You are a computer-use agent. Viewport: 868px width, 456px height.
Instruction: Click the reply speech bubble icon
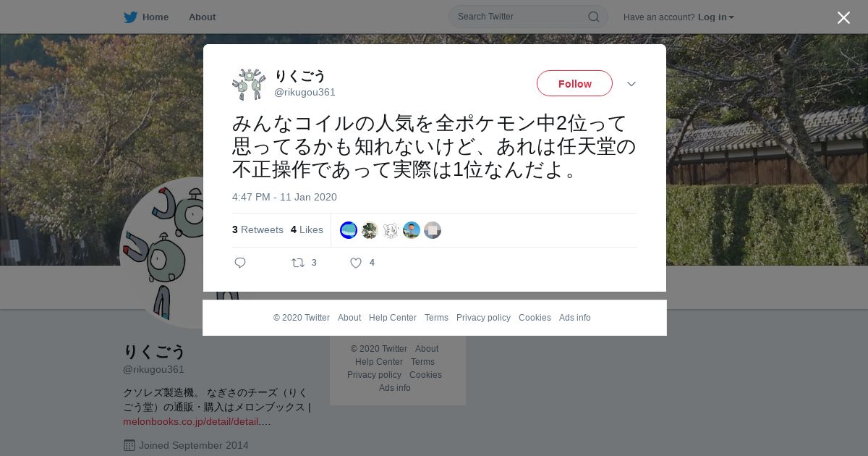pyautogui.click(x=240, y=263)
